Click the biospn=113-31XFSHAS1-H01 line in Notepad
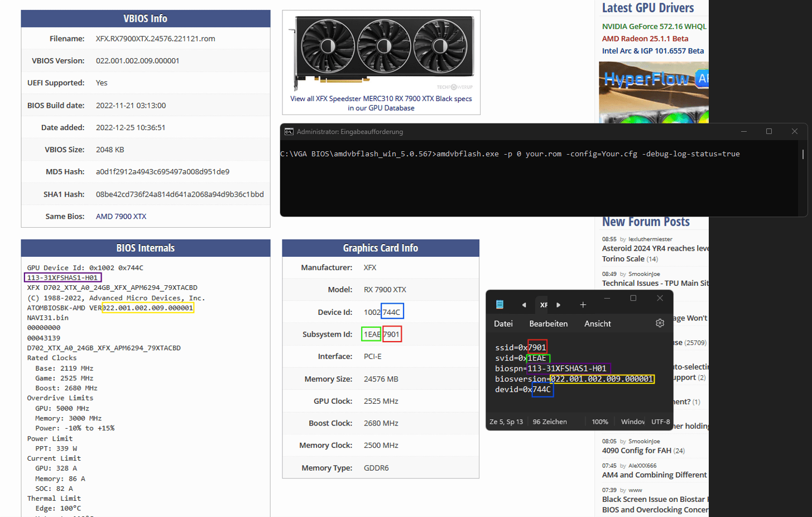This screenshot has width=812, height=517. pos(551,368)
